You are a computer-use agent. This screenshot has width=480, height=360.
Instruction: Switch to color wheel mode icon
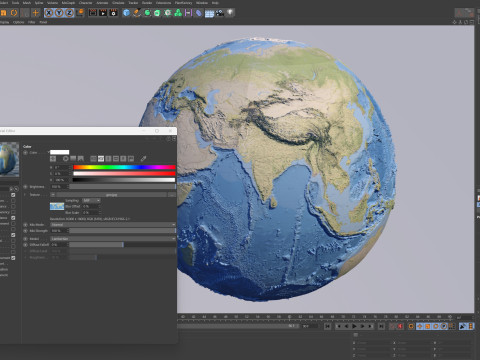65,159
